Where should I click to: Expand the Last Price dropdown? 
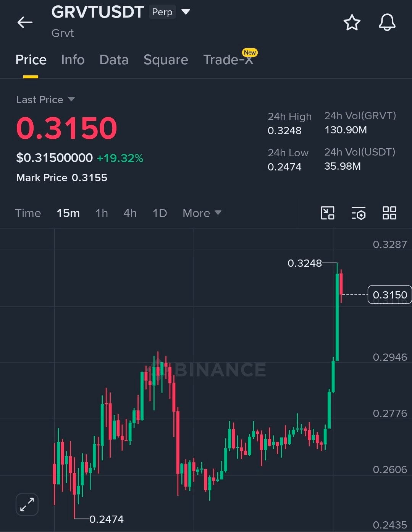pyautogui.click(x=71, y=99)
